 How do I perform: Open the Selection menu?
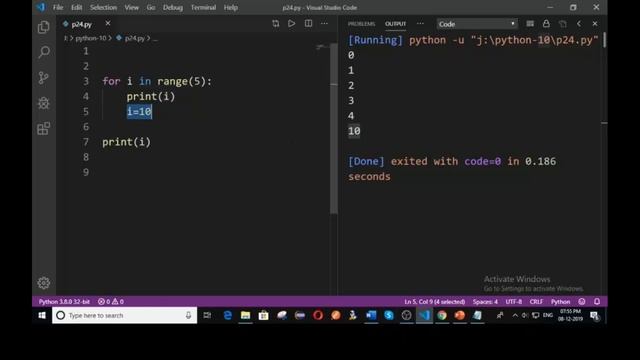[x=103, y=7]
